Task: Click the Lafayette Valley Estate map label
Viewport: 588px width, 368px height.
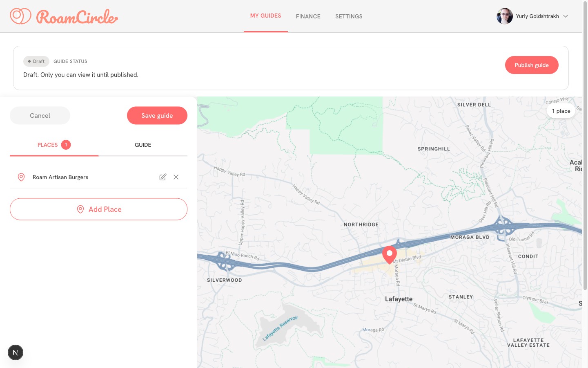Action: [x=528, y=343]
